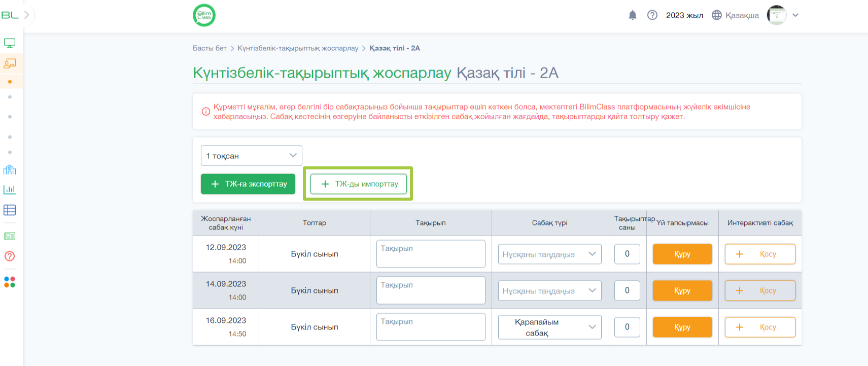
Task: Click the user avatar picture
Action: [x=777, y=15]
